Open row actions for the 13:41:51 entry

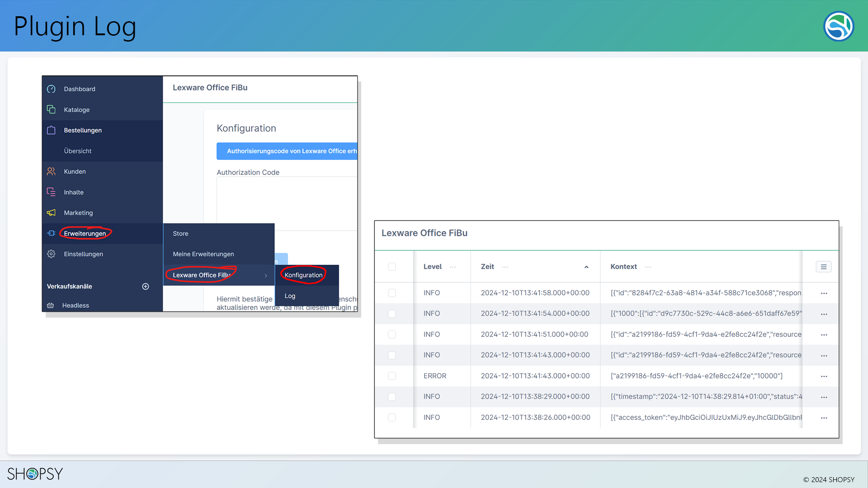pos(824,335)
